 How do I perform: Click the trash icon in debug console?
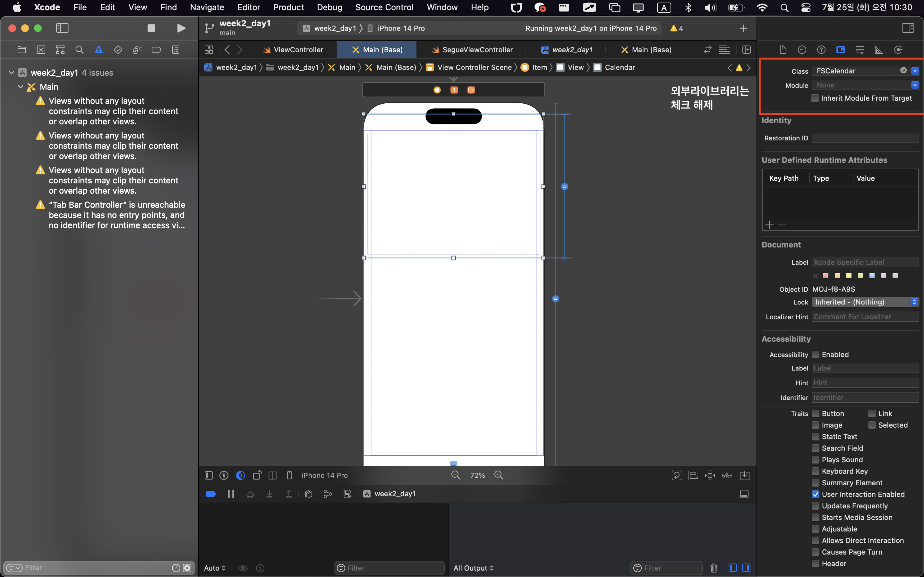(713, 568)
